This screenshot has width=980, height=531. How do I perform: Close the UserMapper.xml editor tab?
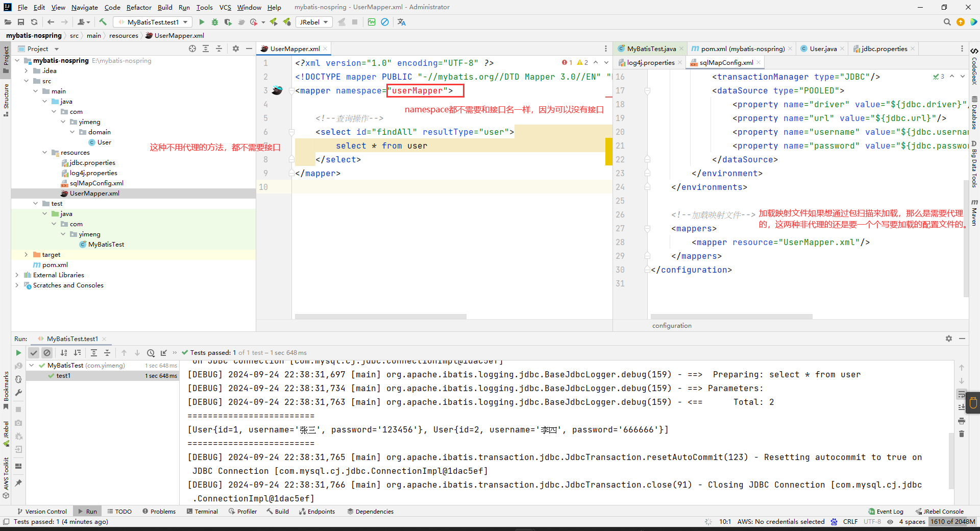[325, 49]
